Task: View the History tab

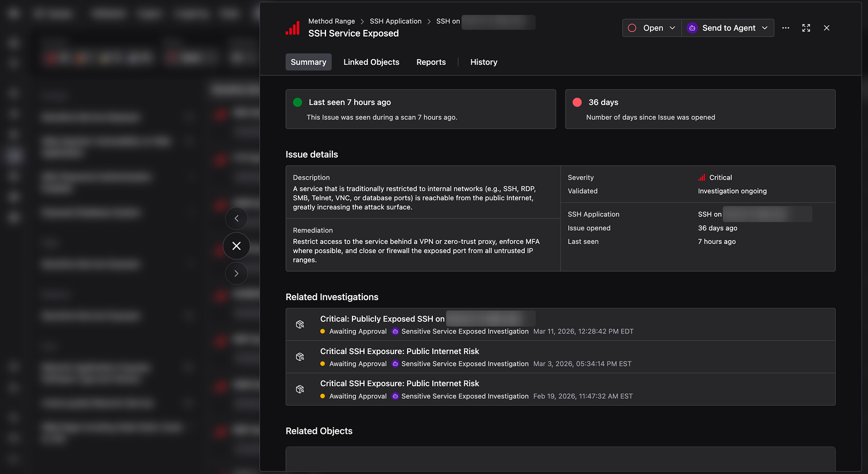Action: point(483,62)
